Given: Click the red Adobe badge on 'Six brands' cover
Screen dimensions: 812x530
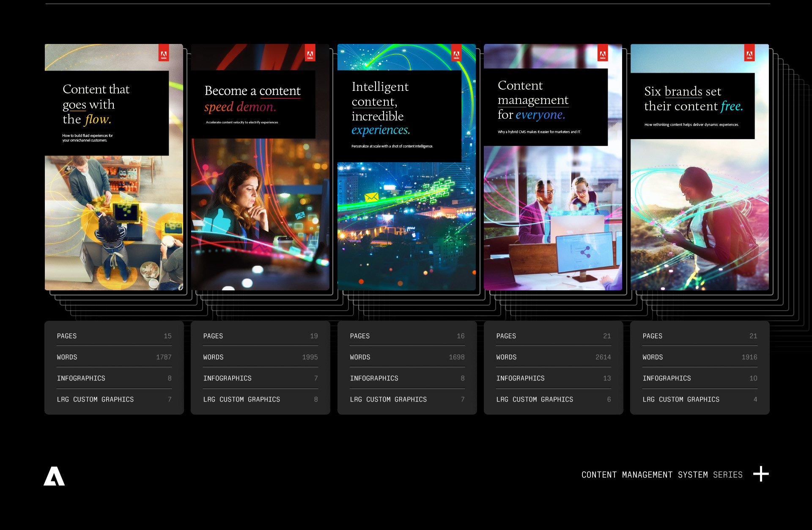Looking at the screenshot, I should pos(749,53).
